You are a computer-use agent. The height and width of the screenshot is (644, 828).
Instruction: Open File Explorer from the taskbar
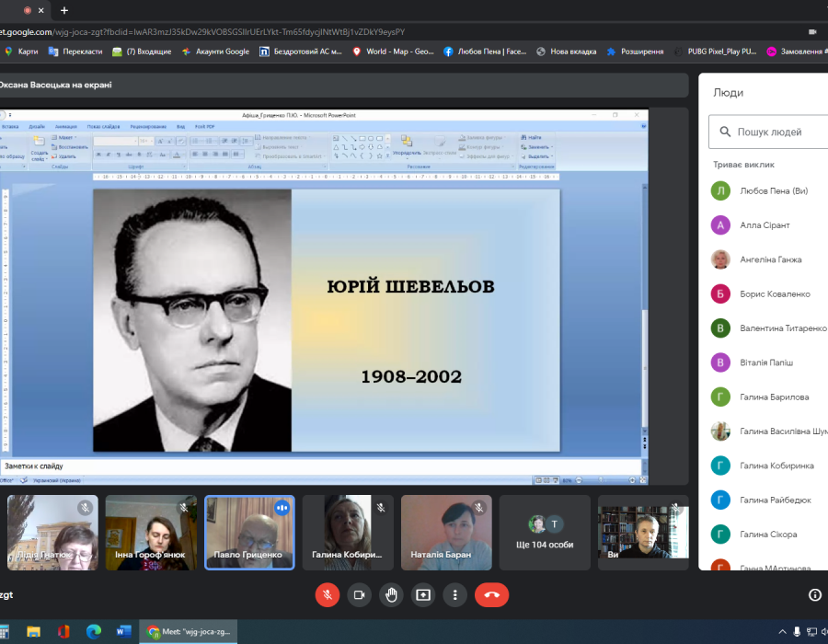34,632
